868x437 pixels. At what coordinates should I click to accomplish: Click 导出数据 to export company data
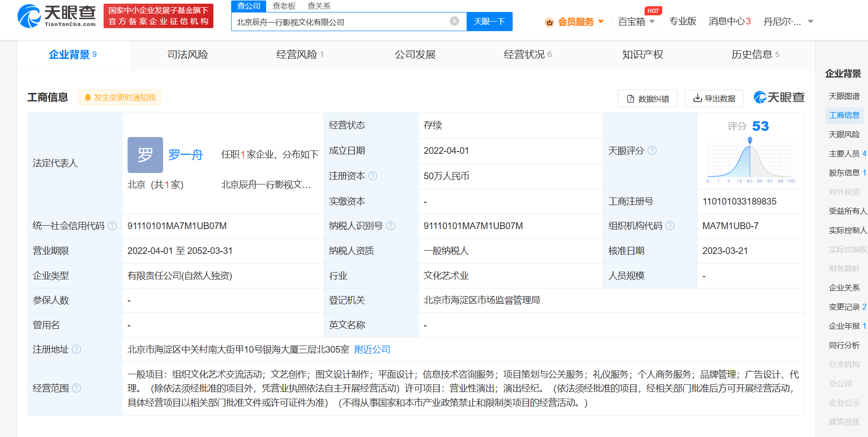(714, 98)
